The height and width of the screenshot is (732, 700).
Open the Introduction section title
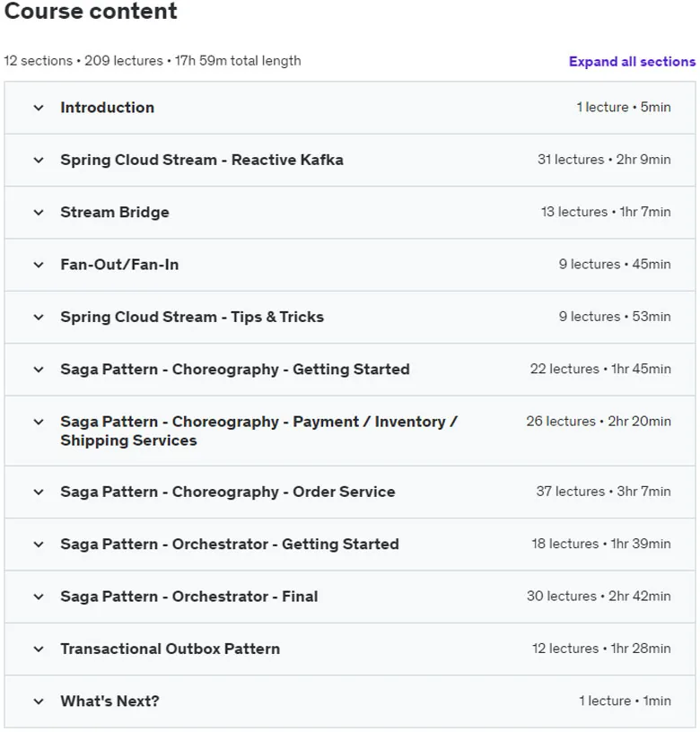pos(108,108)
